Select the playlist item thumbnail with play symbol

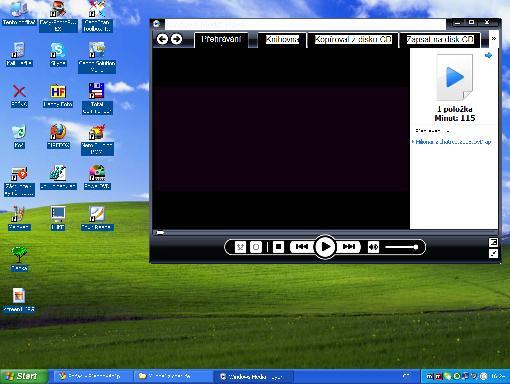[455, 77]
